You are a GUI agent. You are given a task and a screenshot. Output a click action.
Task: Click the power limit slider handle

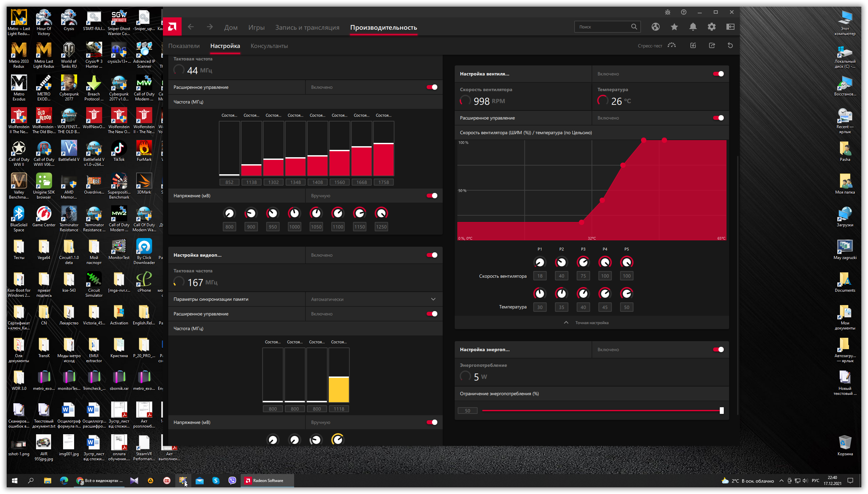[x=721, y=410]
